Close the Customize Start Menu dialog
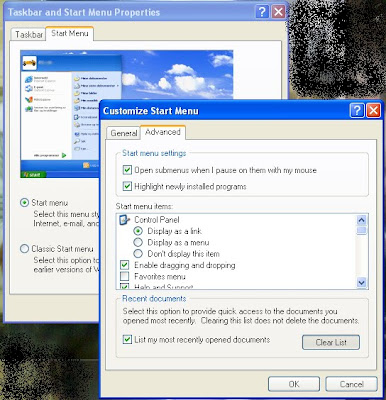The height and width of the screenshot is (400, 386). pos(373,110)
